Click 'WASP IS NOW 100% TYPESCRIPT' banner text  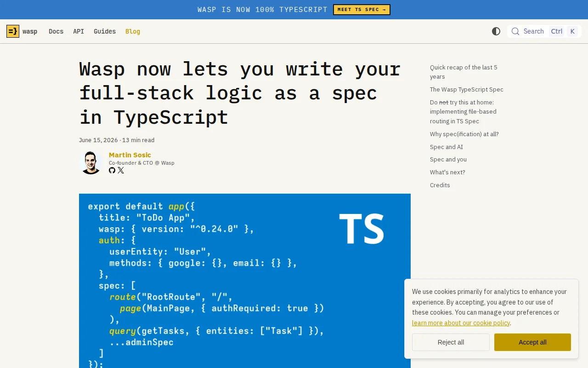[262, 10]
